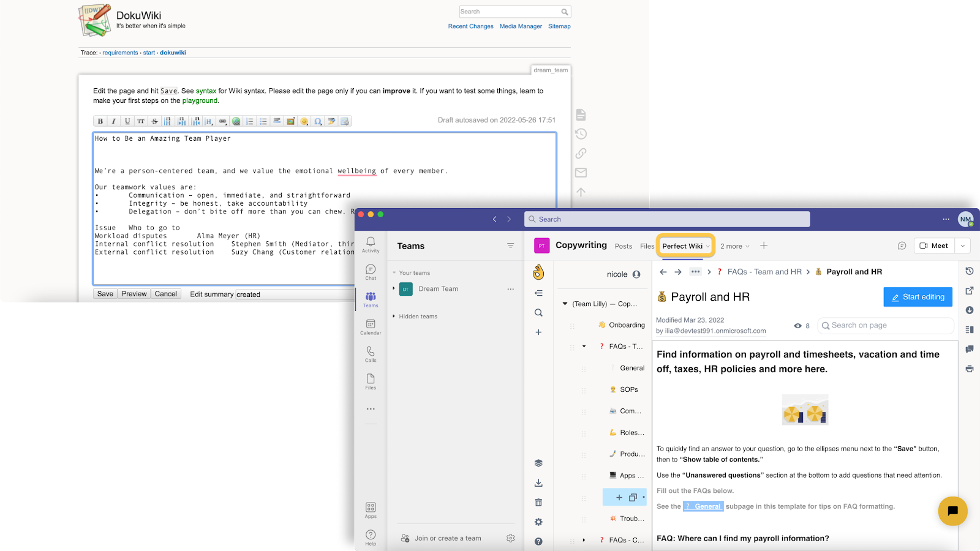The height and width of the screenshot is (551, 980).
Task: Open Apps in Teams sidebar
Action: pos(371,510)
